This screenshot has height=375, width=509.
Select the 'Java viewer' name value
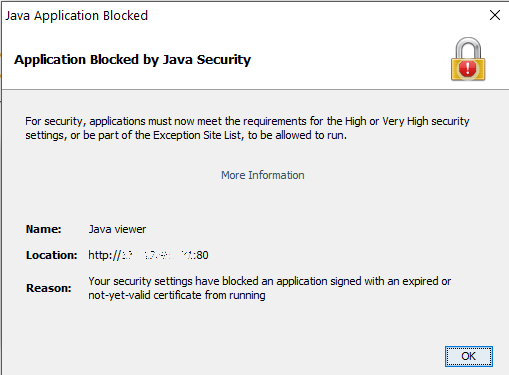point(117,229)
